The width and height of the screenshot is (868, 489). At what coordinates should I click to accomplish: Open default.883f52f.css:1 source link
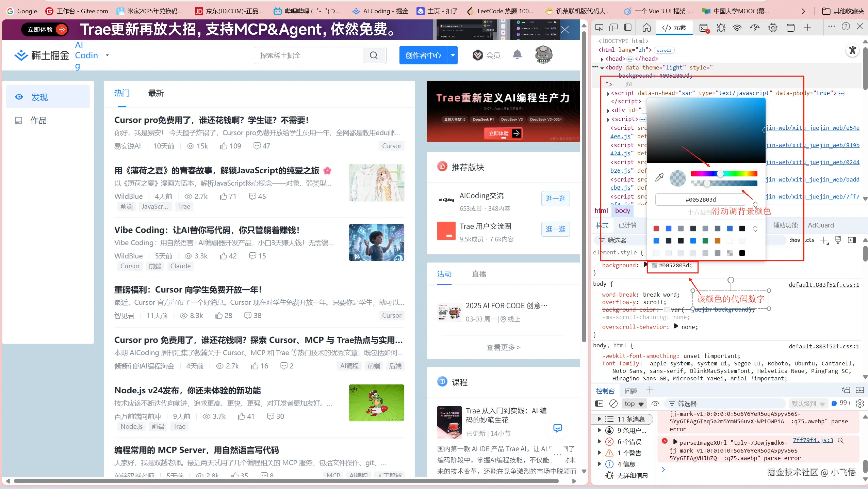[824, 285]
